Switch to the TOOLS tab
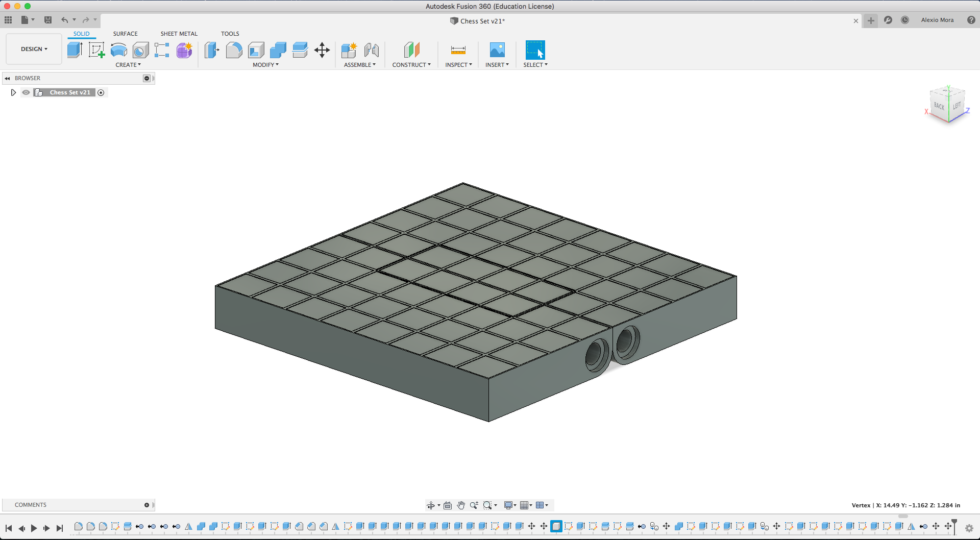Image resolution: width=980 pixels, height=540 pixels. [x=230, y=34]
